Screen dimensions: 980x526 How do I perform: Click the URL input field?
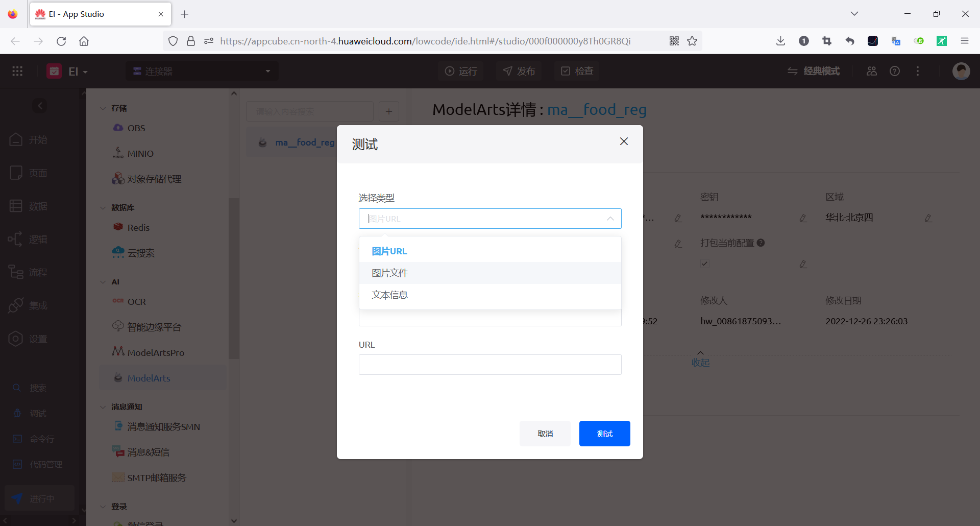pos(490,365)
